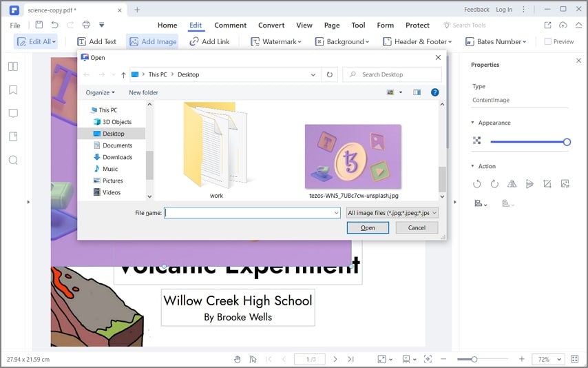Select the Crop image icon
Viewport: 588px width, 368px height.
[547, 183]
